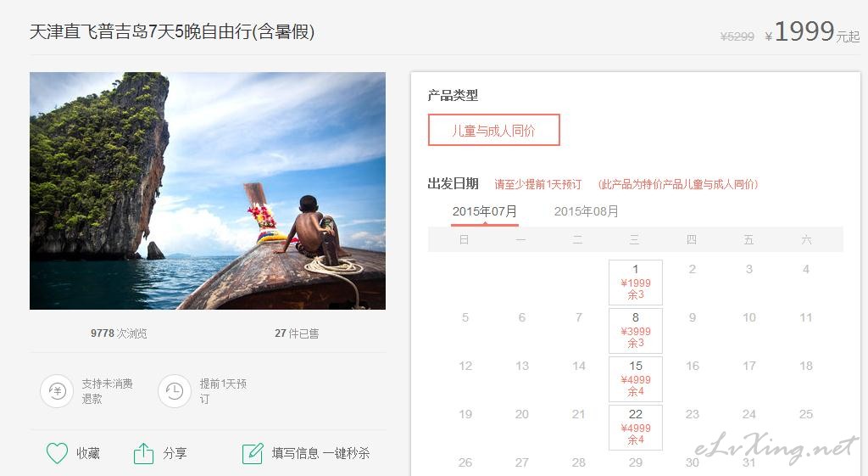Image resolution: width=868 pixels, height=476 pixels.
Task: Click the 分享 label
Action: [x=175, y=453]
